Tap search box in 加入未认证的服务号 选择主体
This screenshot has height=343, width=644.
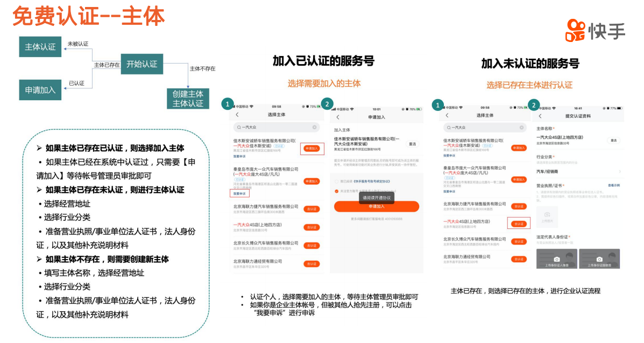[485, 128]
